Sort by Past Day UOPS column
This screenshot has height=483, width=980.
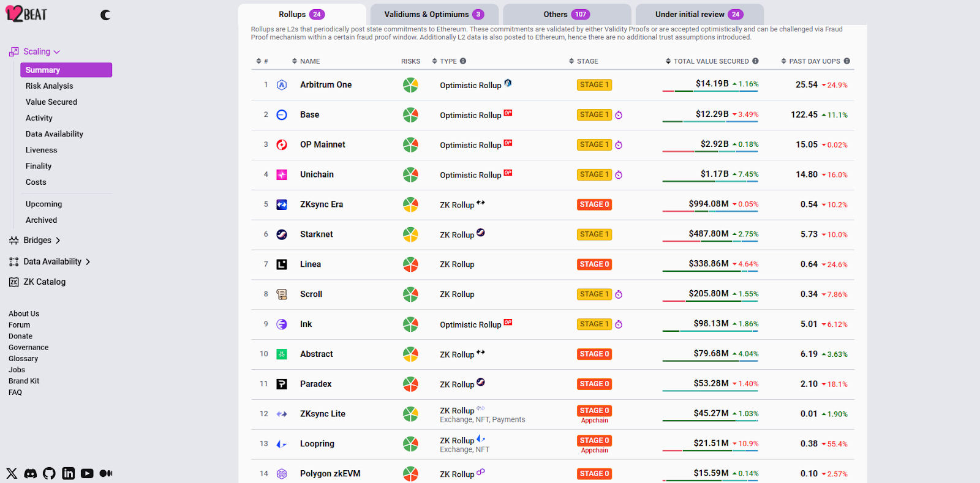tap(811, 61)
